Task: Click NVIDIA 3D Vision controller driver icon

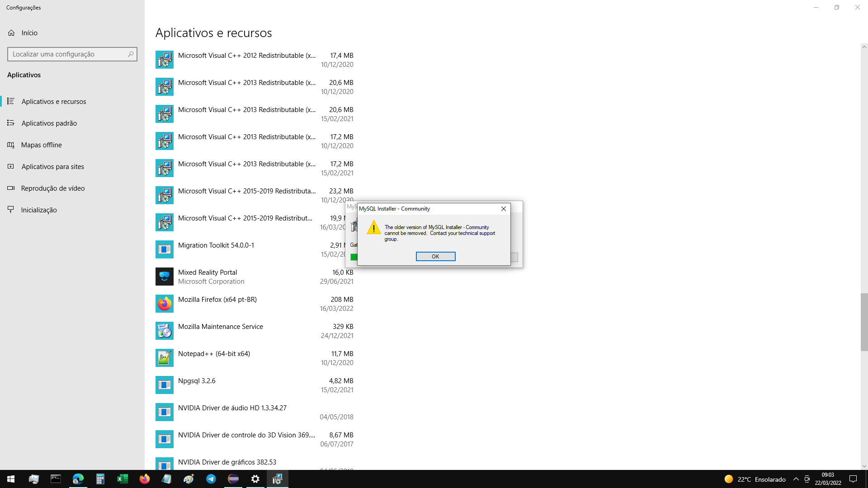Action: tap(165, 439)
